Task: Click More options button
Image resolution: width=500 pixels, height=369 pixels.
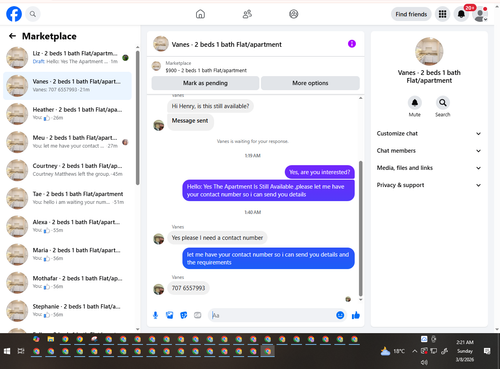Action: coord(310,83)
